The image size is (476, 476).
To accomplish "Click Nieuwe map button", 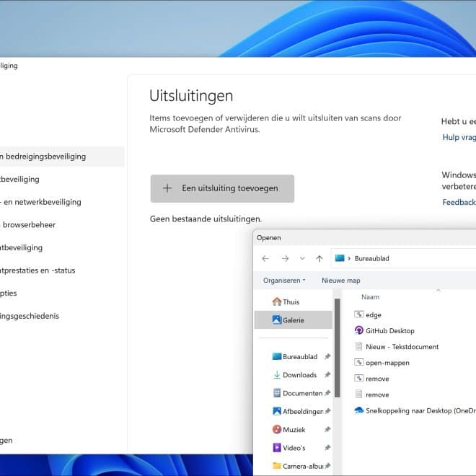I will tap(341, 281).
